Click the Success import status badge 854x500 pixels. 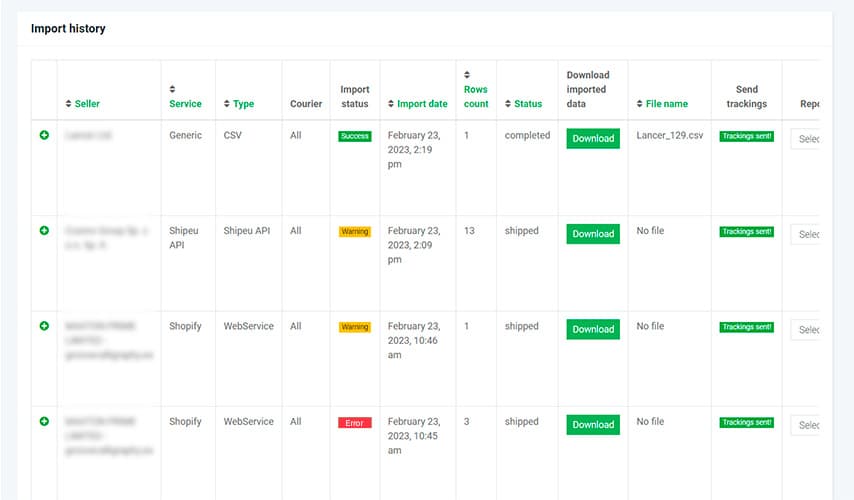(x=355, y=136)
